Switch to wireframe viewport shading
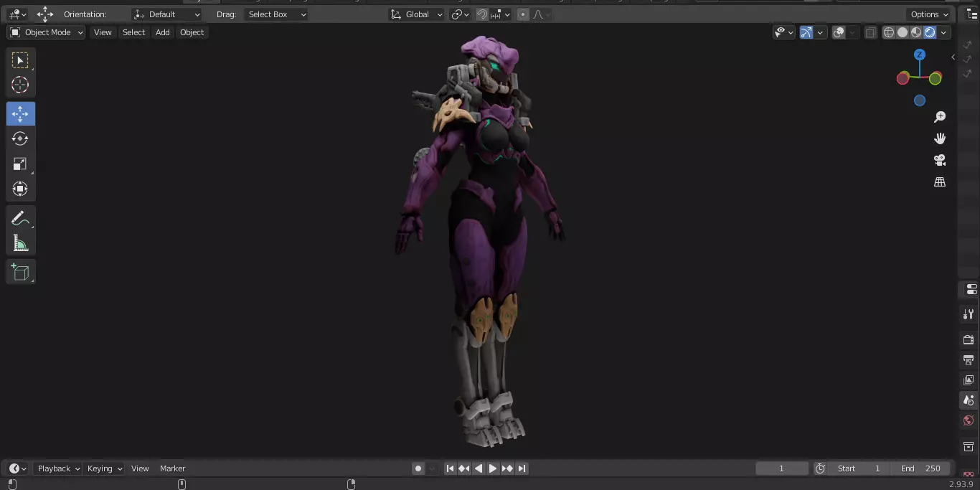The image size is (980, 490). [x=889, y=32]
